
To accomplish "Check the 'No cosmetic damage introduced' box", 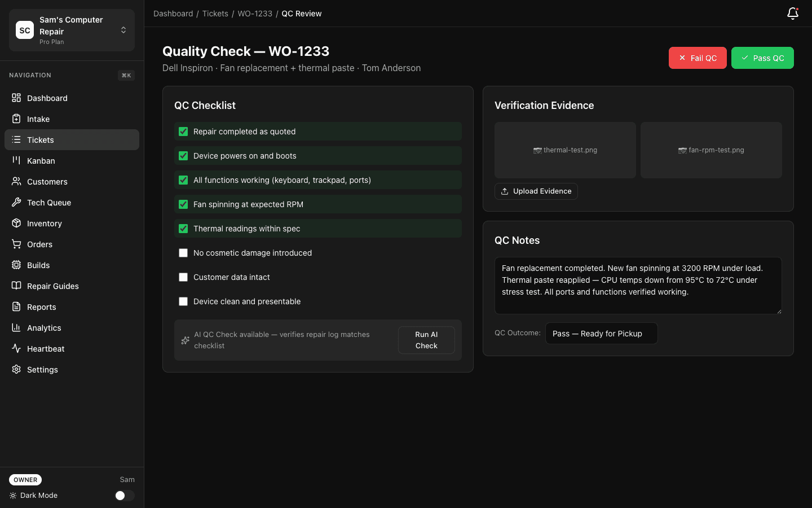I will click(183, 253).
